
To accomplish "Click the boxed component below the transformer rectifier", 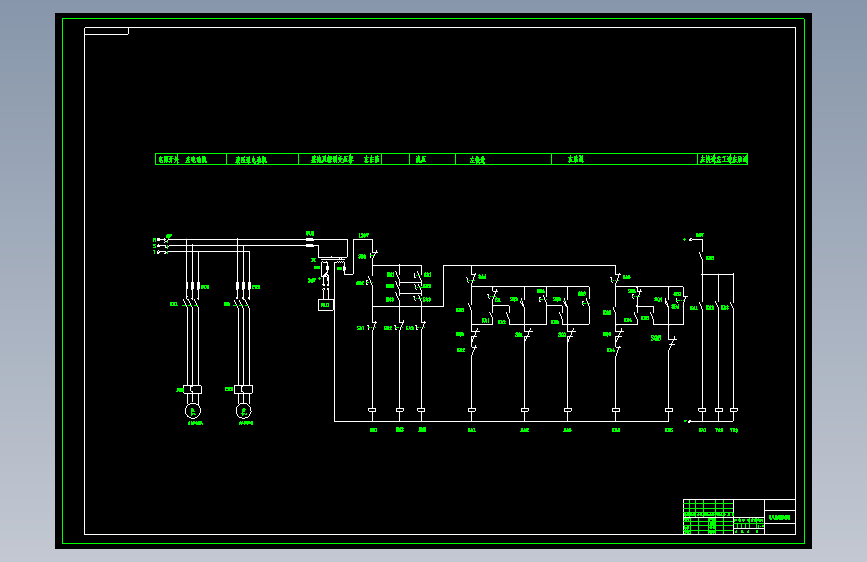I will click(x=326, y=305).
